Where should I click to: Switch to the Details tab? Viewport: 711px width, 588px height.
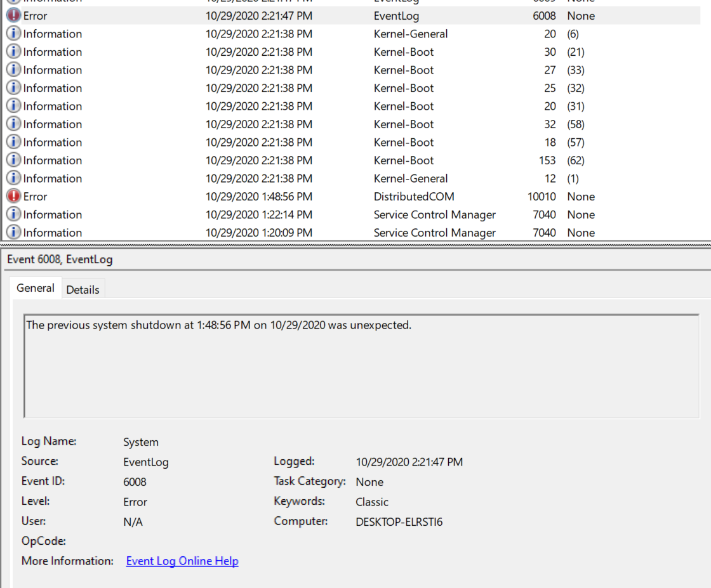[83, 289]
